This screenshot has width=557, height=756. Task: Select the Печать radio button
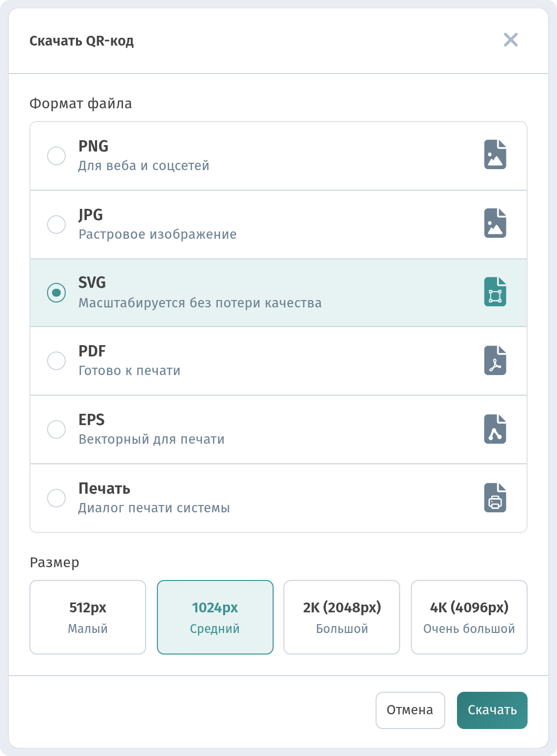(x=56, y=498)
